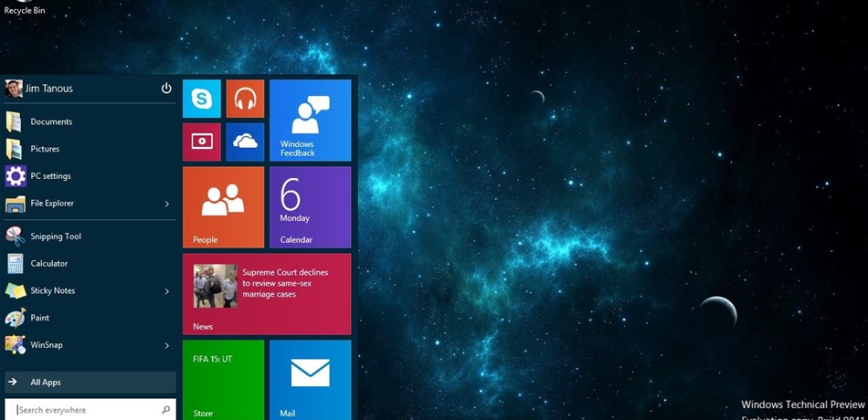The image size is (868, 420).
Task: Click the Calculator icon
Action: coord(15,263)
